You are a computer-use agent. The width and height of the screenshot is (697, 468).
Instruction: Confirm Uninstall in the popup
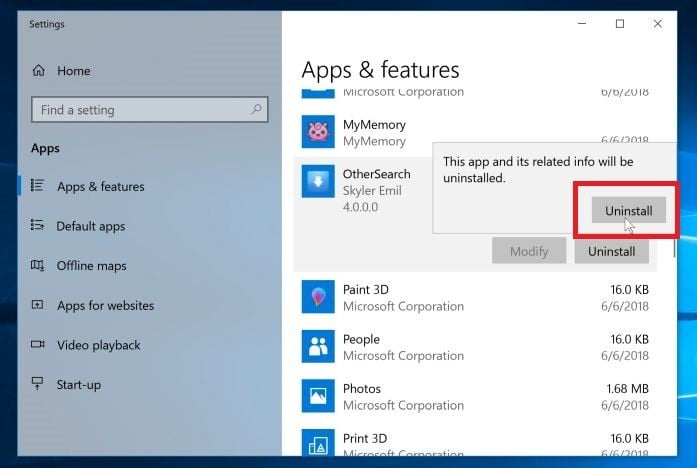[x=628, y=211]
